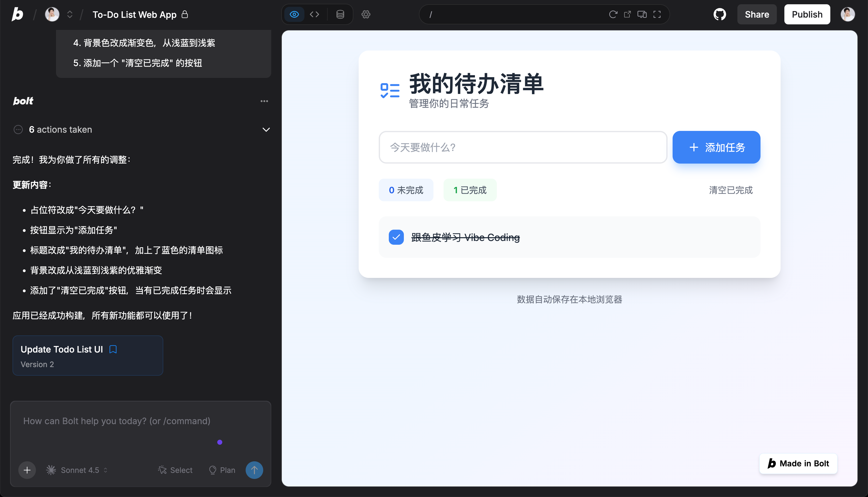Click the Bolt logo home icon
The width and height of the screenshot is (868, 497).
click(17, 14)
